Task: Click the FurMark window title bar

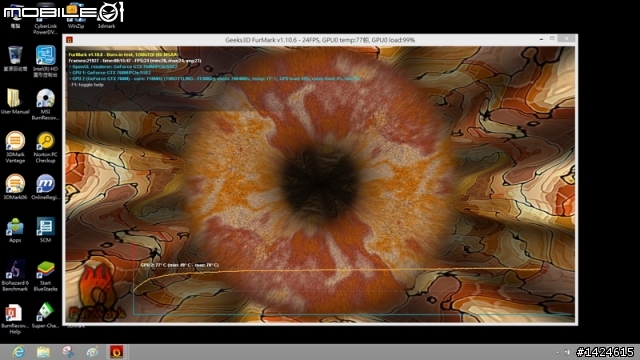Action: [320, 40]
